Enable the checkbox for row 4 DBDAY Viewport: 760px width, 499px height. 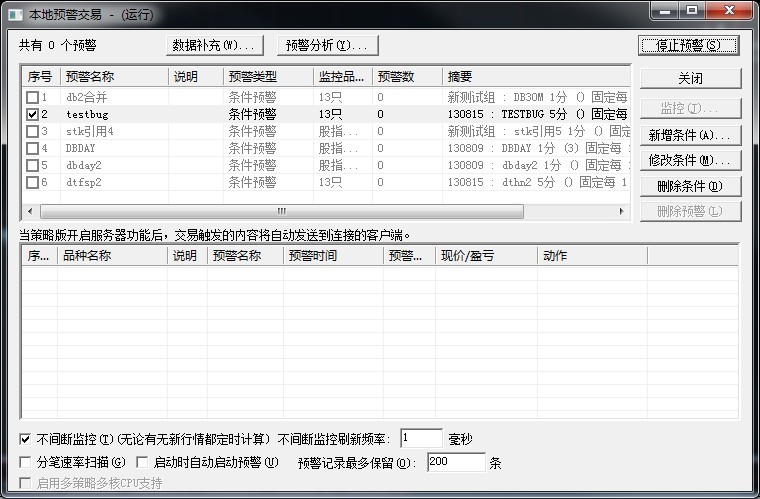click(x=33, y=149)
